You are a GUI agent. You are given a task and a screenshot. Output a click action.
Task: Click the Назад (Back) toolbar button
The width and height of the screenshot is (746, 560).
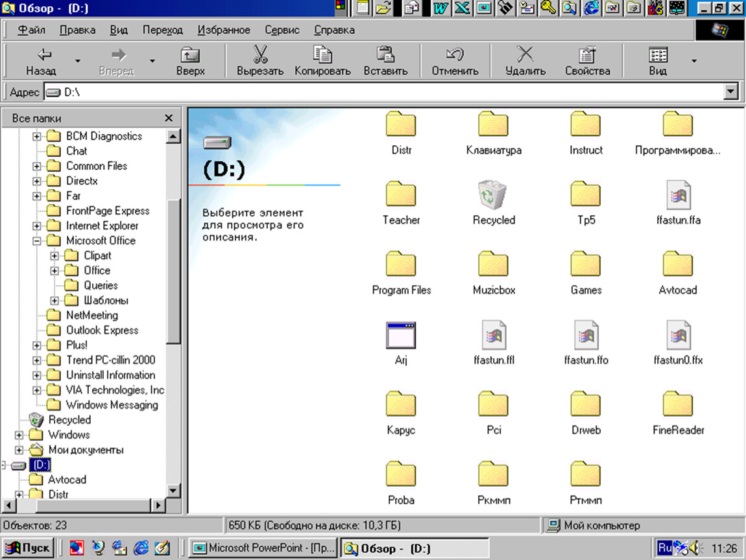pos(42,61)
